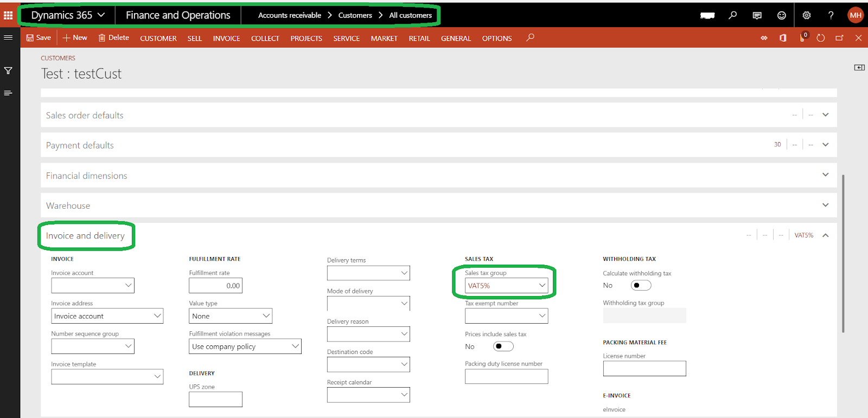Open form in new window icon
The width and height of the screenshot is (868, 418).
tap(839, 38)
